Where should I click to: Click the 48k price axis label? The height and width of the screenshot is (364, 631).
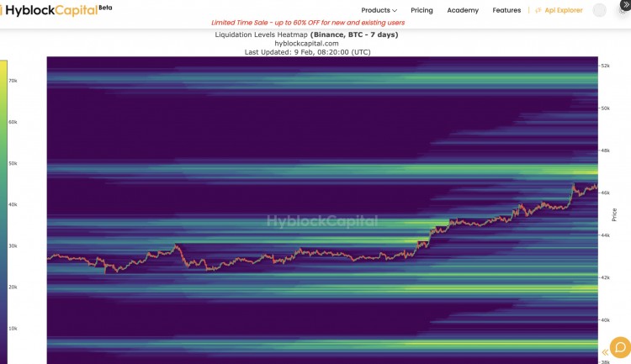pos(605,150)
